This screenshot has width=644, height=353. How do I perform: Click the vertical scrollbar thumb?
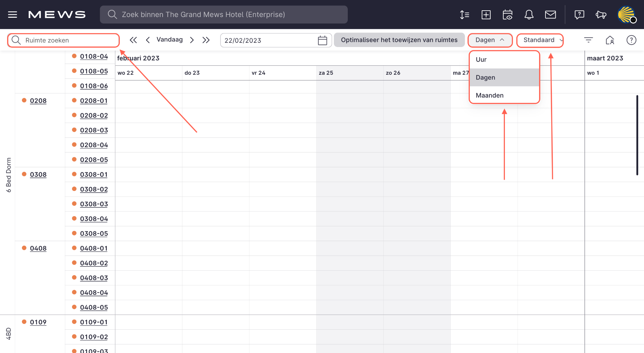637,135
